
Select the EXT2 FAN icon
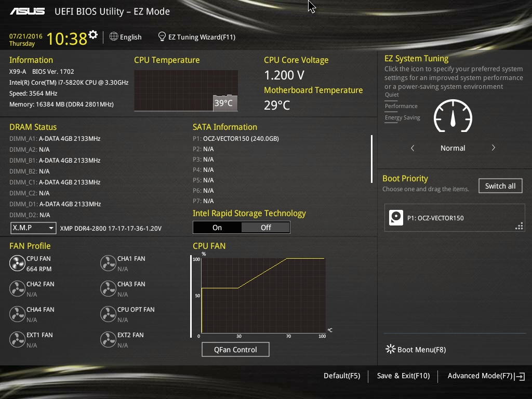[x=108, y=340]
